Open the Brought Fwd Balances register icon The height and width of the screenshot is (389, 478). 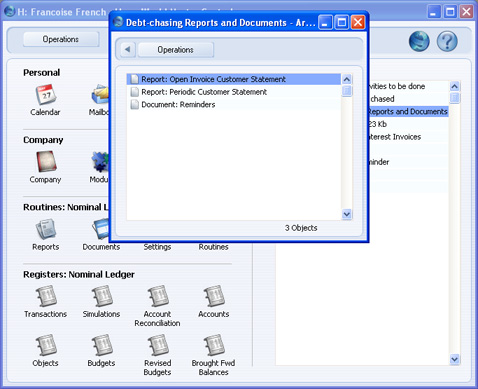point(214,345)
